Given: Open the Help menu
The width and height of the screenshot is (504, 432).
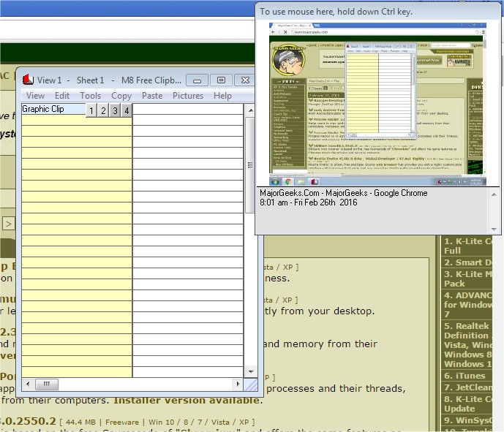Looking at the screenshot, I should (222, 96).
